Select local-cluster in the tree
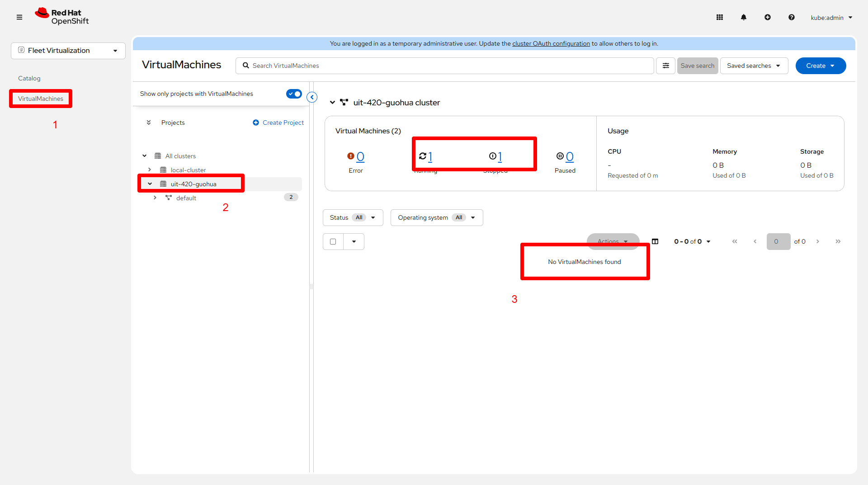Viewport: 868px width, 485px height. click(188, 170)
